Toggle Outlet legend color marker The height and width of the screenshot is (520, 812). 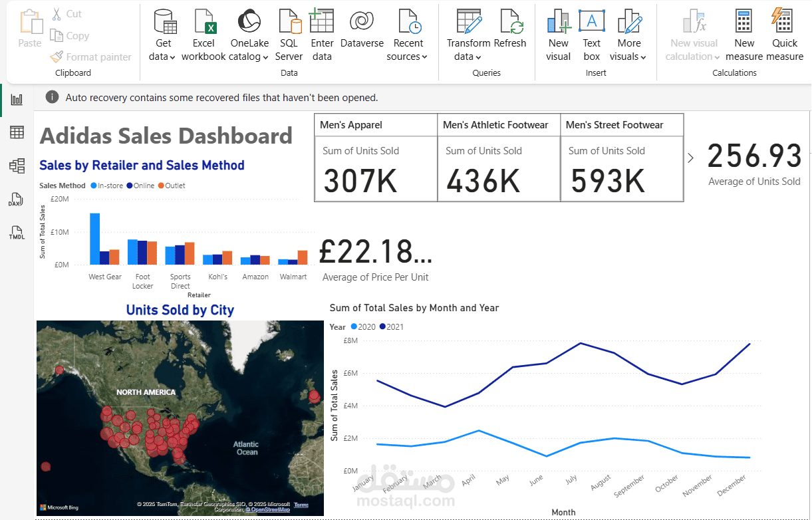(x=162, y=186)
